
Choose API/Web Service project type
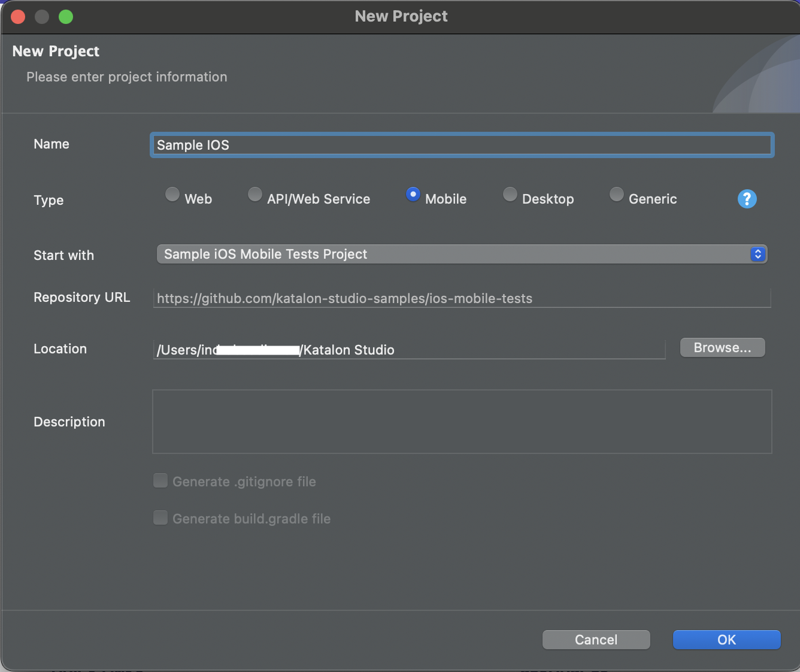255,195
